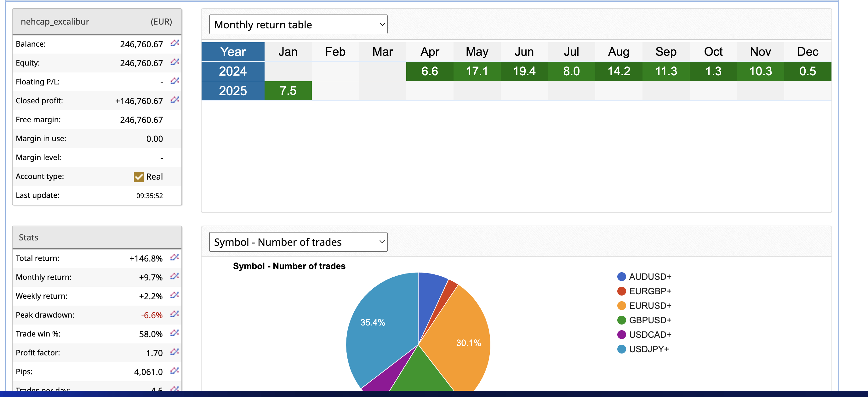Screen dimensions: 868x397
Task: Click the chart icon beside Equity
Action: pos(174,62)
